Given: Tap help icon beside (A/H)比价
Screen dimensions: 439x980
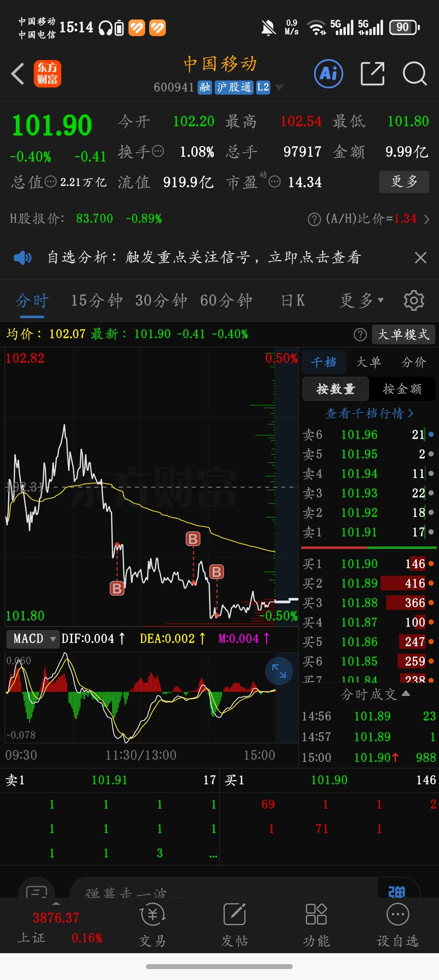Looking at the screenshot, I should [x=314, y=219].
